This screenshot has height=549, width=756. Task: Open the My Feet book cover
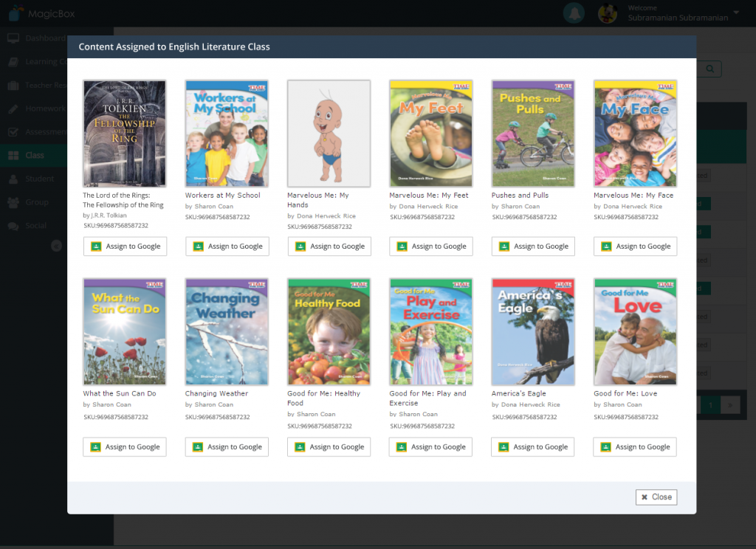431,134
